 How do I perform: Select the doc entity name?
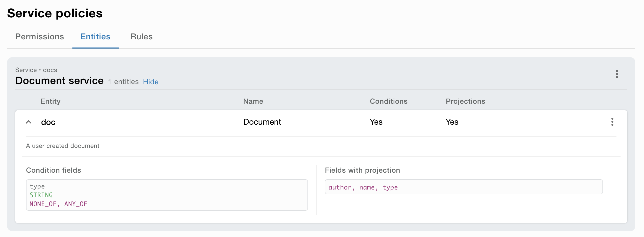[x=48, y=122]
